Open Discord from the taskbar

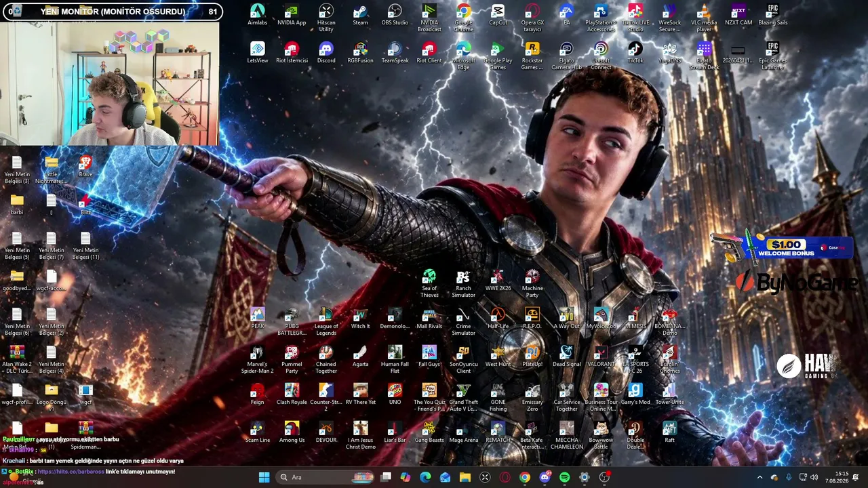coord(545,477)
